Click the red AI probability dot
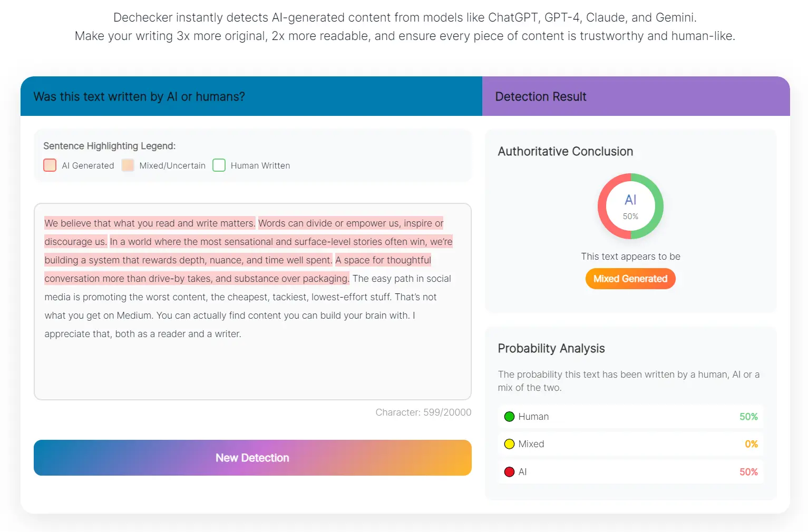The height and width of the screenshot is (532, 808). tap(509, 471)
